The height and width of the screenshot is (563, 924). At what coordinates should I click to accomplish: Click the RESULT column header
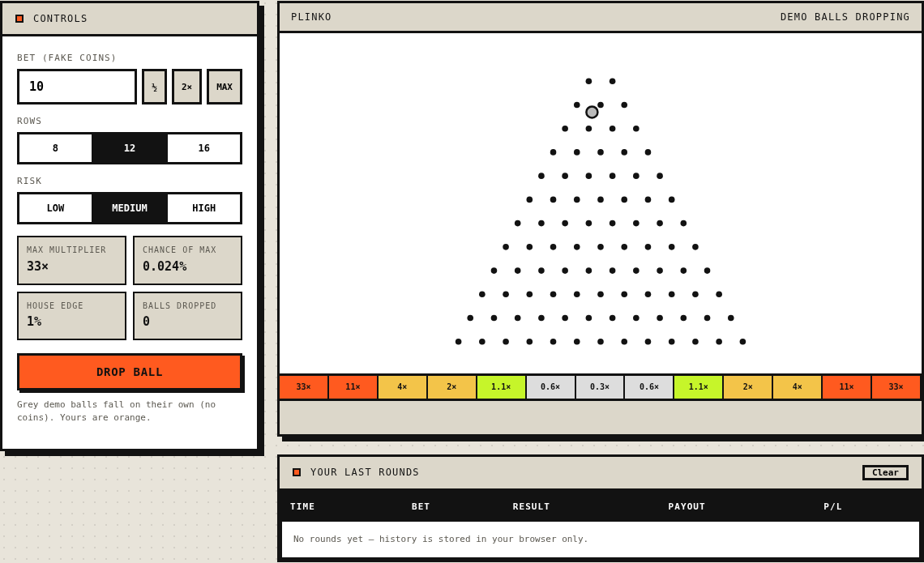tap(531, 506)
